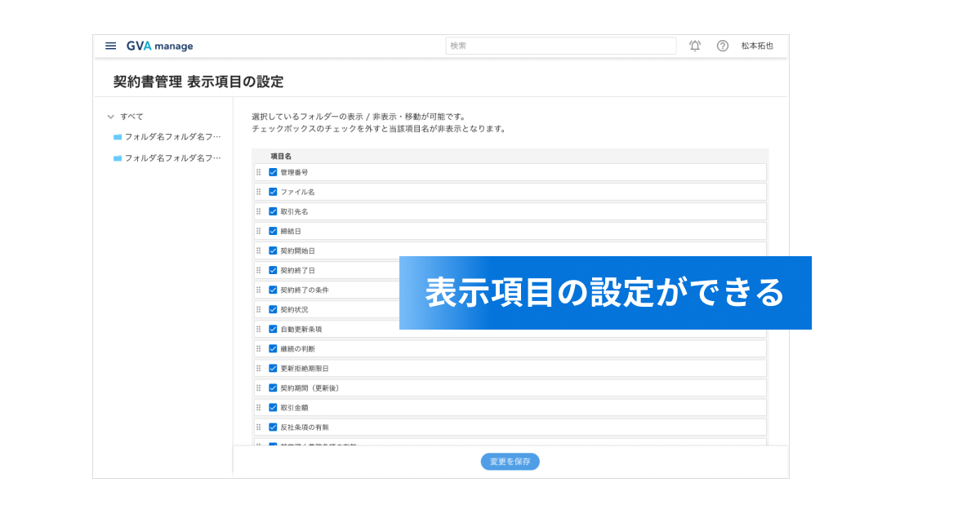980x514 pixels.
Task: Toggle the 自動更新条項 checkbox
Action: click(x=273, y=329)
